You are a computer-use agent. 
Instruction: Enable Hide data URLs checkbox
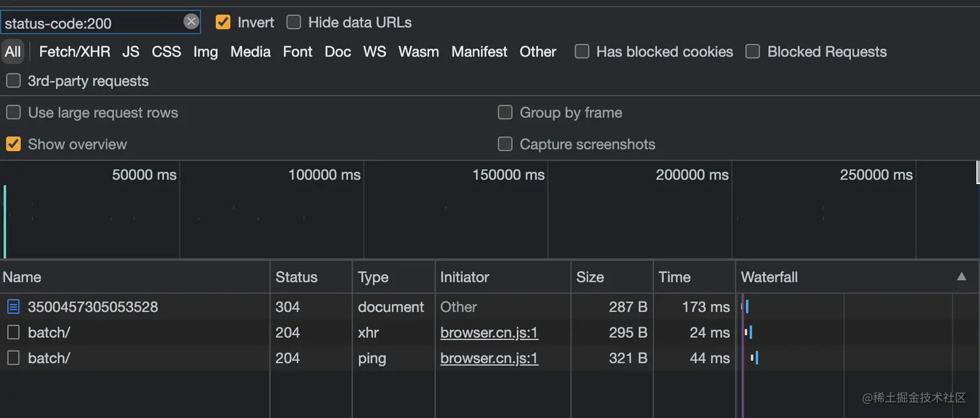click(294, 22)
